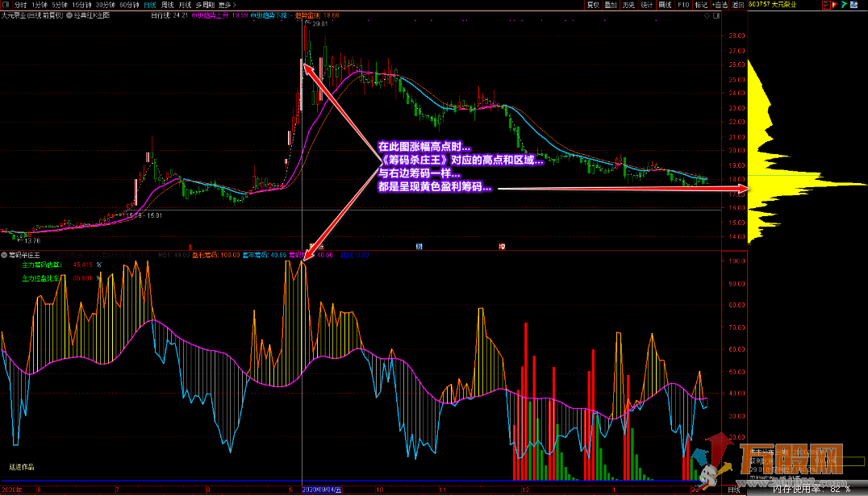868x496 pixels.
Task: Switch to 分时 intraday view
Action: [x=21, y=4]
